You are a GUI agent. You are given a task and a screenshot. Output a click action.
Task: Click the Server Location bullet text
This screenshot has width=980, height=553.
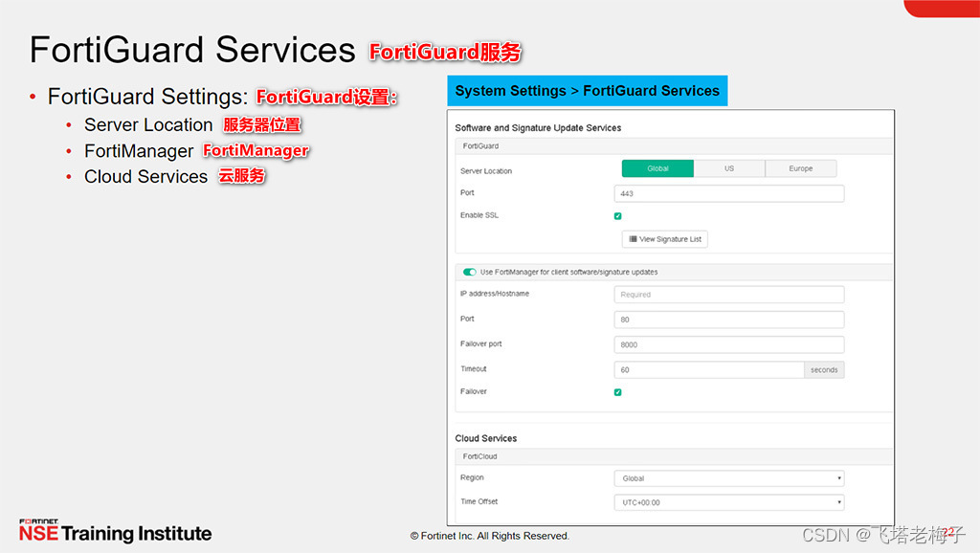[x=148, y=125]
